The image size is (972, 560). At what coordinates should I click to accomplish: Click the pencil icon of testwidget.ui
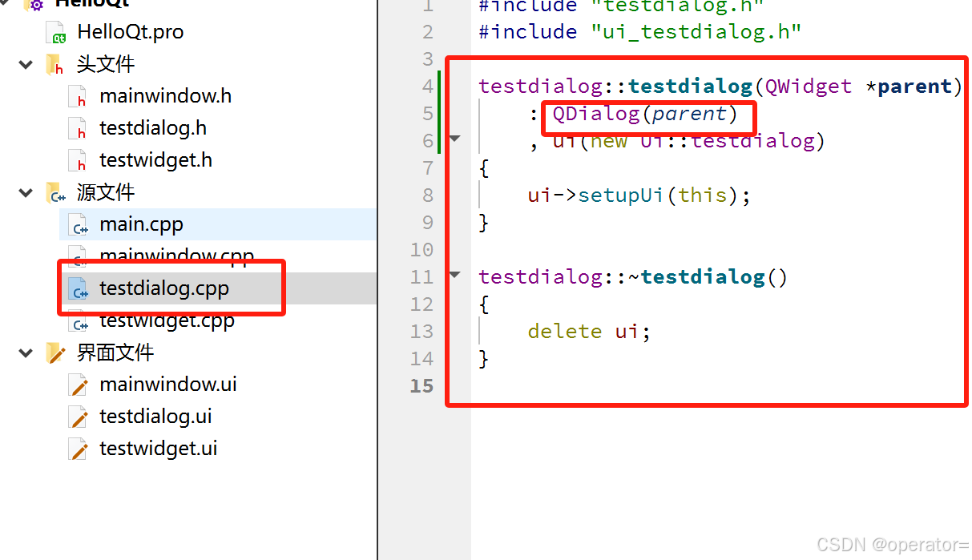click(79, 449)
